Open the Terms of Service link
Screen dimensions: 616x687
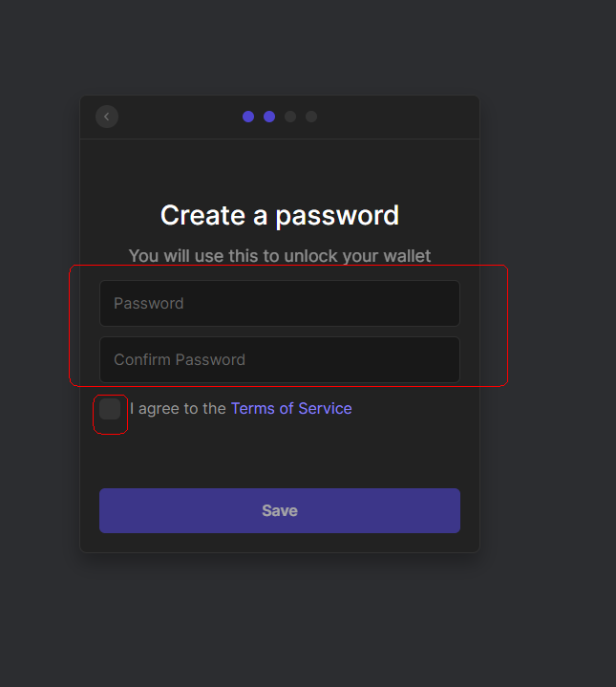(291, 409)
